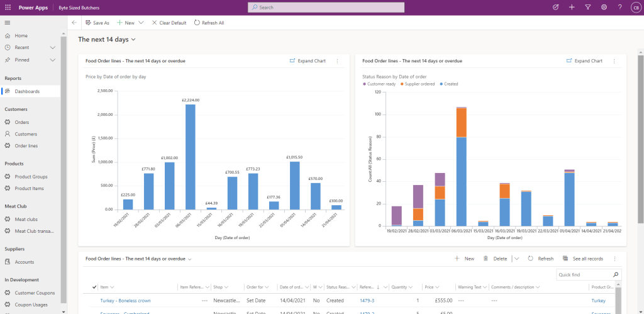
Task: Toggle the select-all checkmark in grid header
Action: [x=94, y=287]
